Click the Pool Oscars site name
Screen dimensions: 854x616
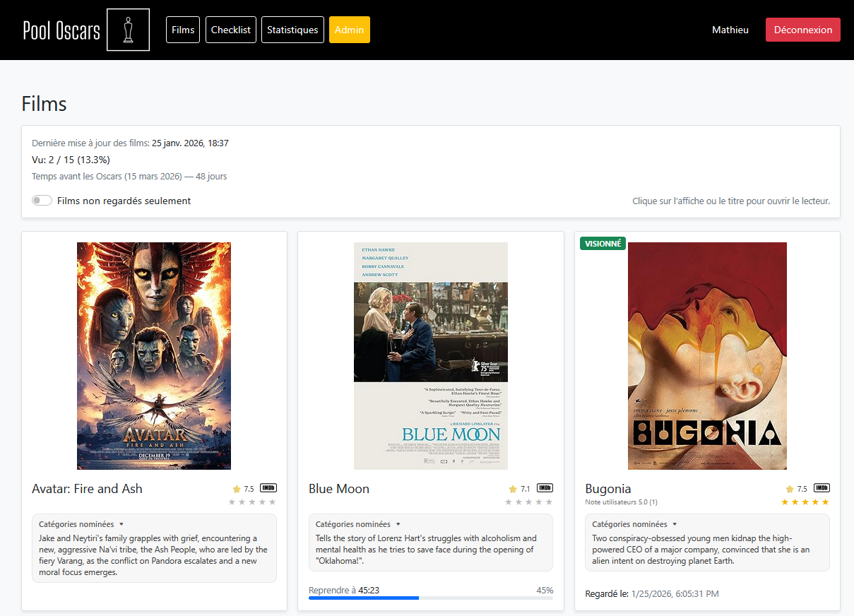tap(61, 30)
